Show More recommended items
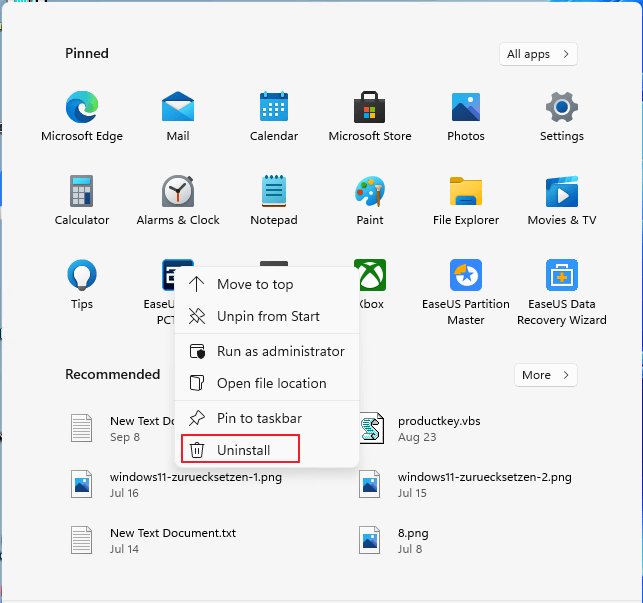 546,375
